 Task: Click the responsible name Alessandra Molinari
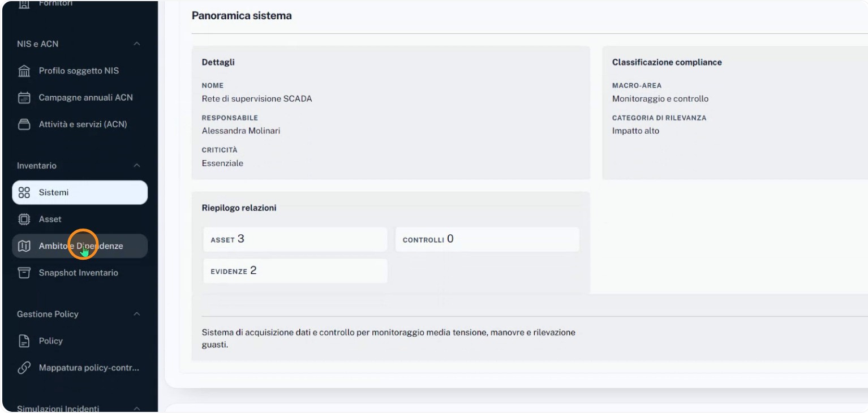coord(241,131)
